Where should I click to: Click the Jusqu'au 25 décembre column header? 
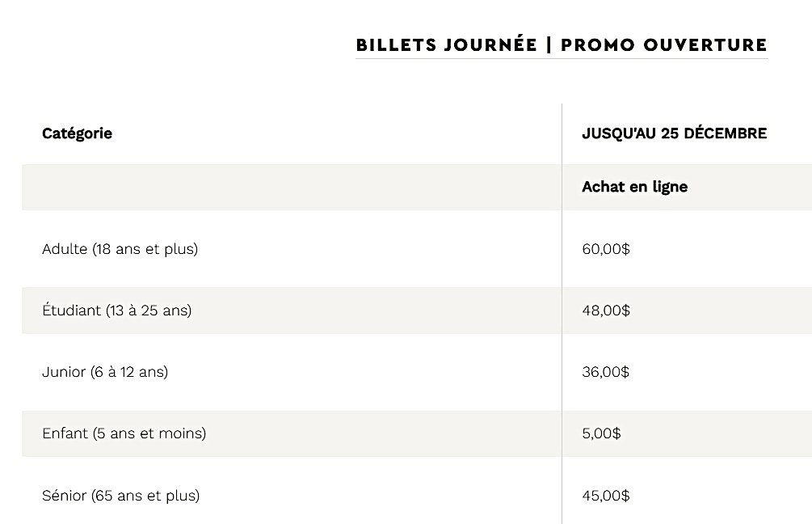674,133
